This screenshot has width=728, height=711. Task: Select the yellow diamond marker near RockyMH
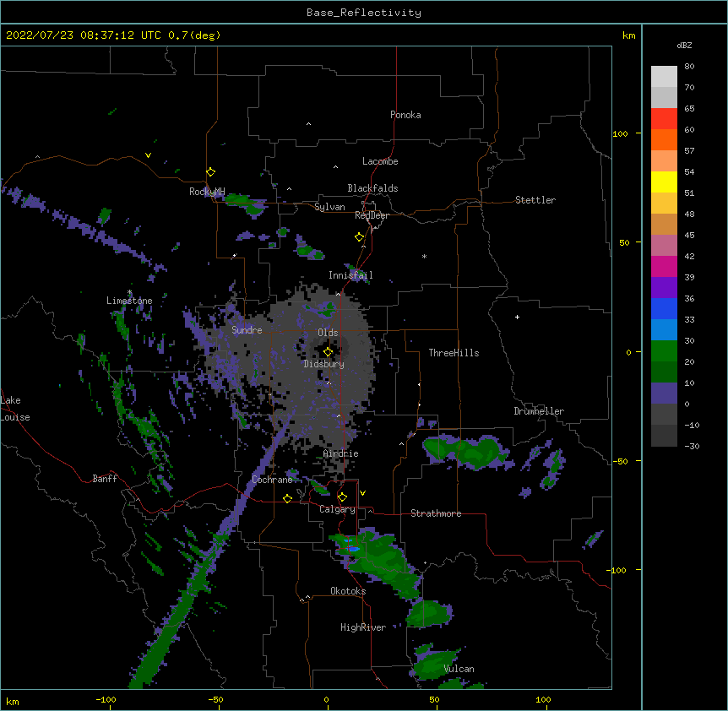pos(210,171)
